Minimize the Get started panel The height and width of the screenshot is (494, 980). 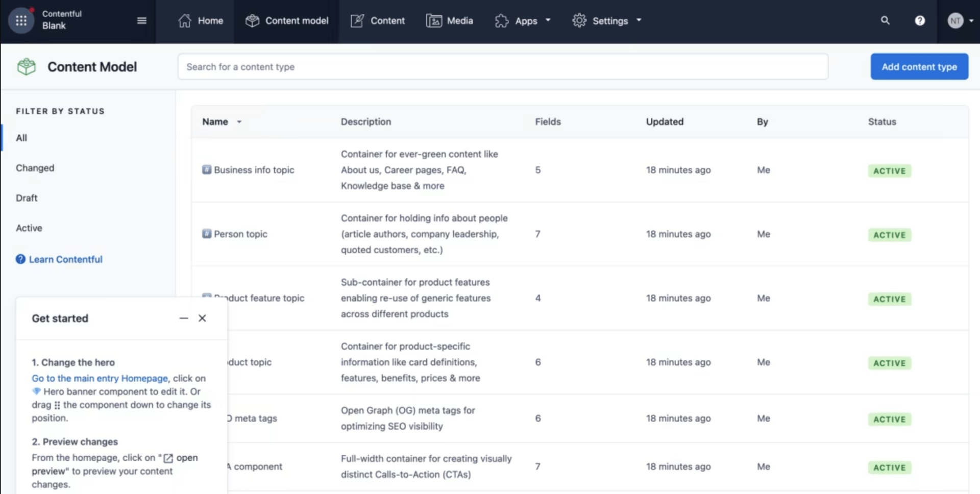tap(184, 318)
